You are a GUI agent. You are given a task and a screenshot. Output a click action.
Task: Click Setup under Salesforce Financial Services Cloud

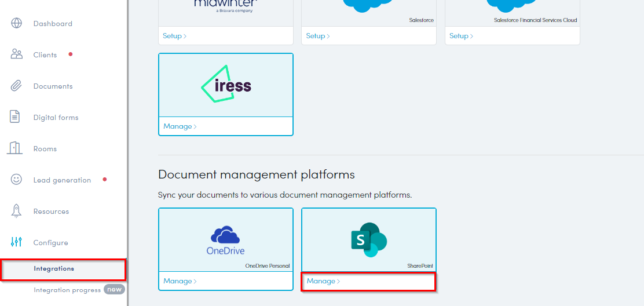[461, 36]
